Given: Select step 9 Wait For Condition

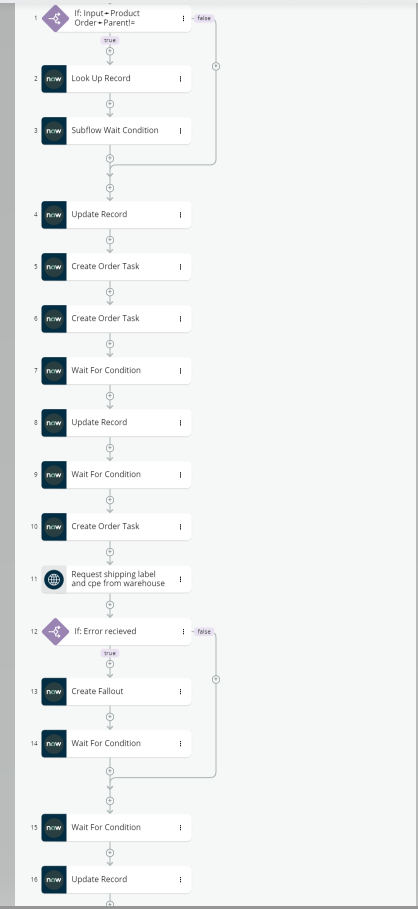Looking at the screenshot, I should coord(116,475).
